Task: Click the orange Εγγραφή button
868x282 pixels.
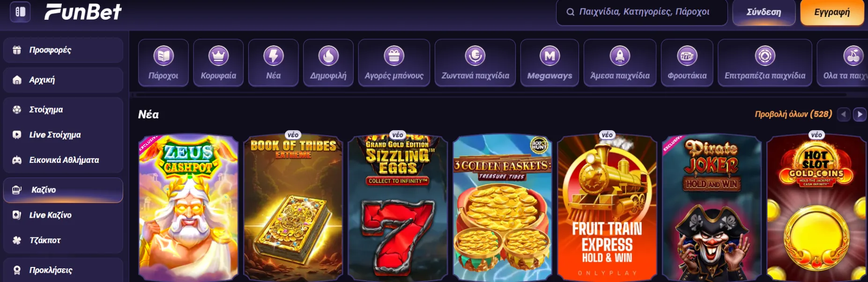Action: click(832, 12)
